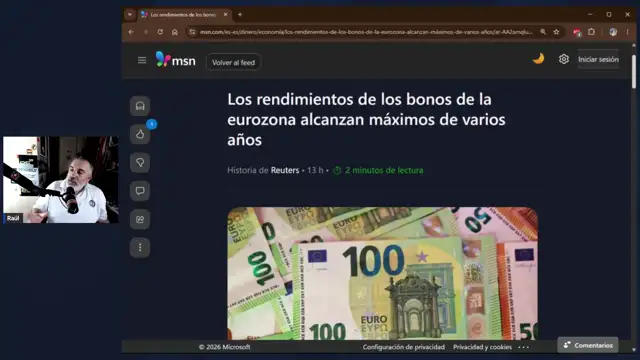The width and height of the screenshot is (640, 360).
Task: Go back in browser
Action: point(131,32)
